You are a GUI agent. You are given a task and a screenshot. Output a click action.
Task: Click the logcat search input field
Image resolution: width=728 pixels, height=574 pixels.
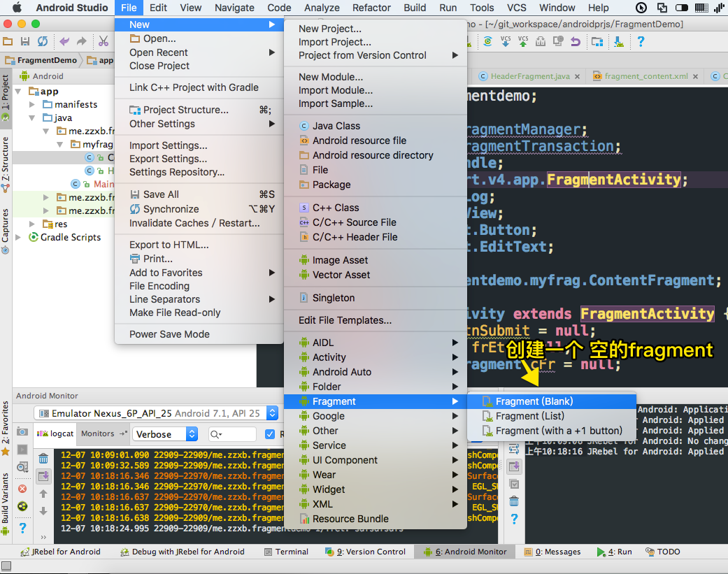pyautogui.click(x=233, y=434)
